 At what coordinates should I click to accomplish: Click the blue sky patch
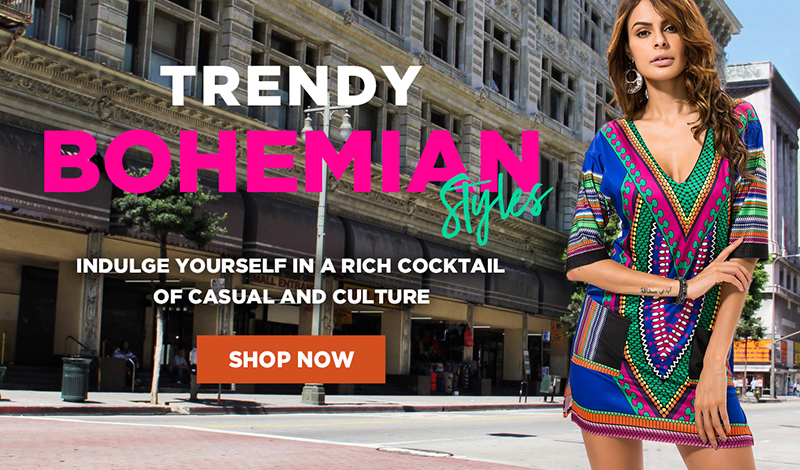pyautogui.click(x=763, y=36)
